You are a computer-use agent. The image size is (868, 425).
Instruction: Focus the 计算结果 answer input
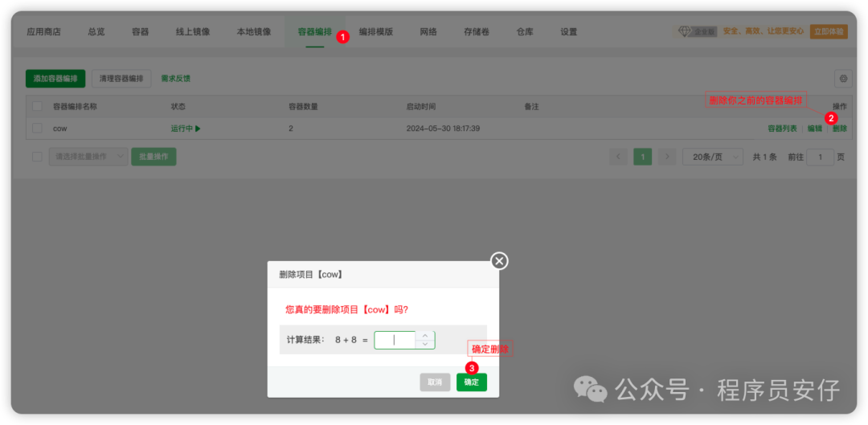pos(395,340)
